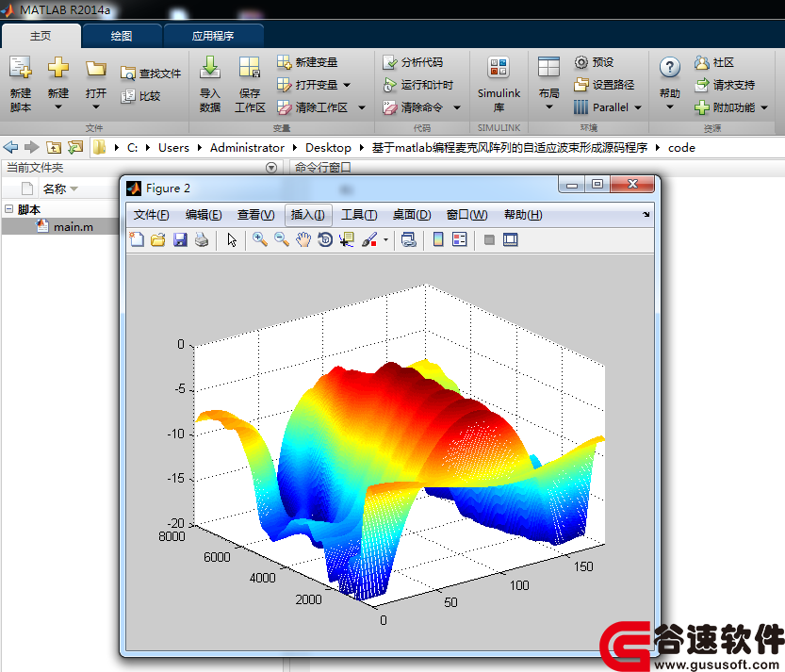Toggle the Pan hand tool
This screenshot has height=672, width=785.
tap(303, 239)
